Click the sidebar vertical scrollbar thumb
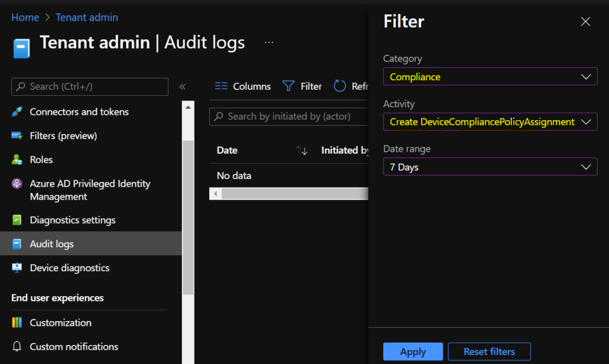 [188, 218]
